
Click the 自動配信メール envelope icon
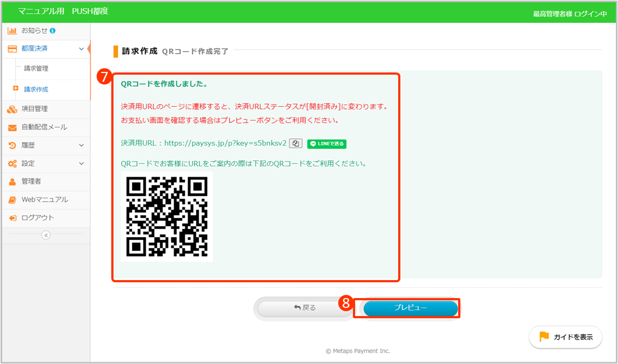(12, 128)
